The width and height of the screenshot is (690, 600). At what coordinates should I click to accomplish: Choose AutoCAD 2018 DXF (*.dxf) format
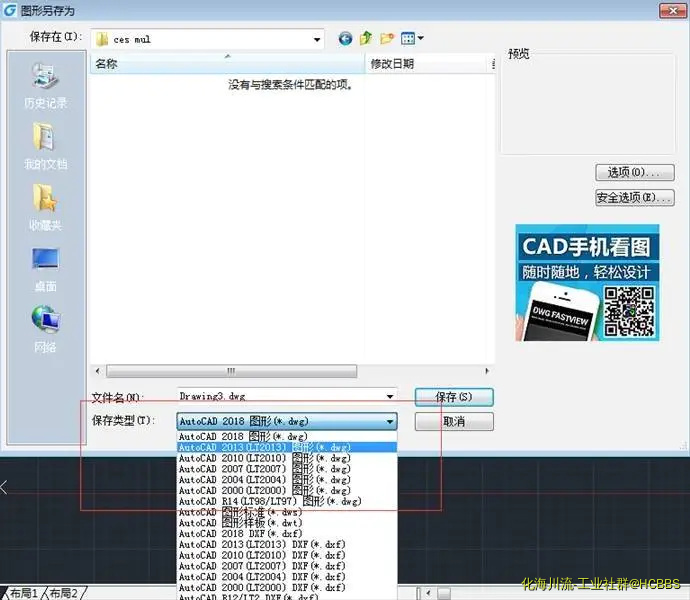(x=240, y=534)
